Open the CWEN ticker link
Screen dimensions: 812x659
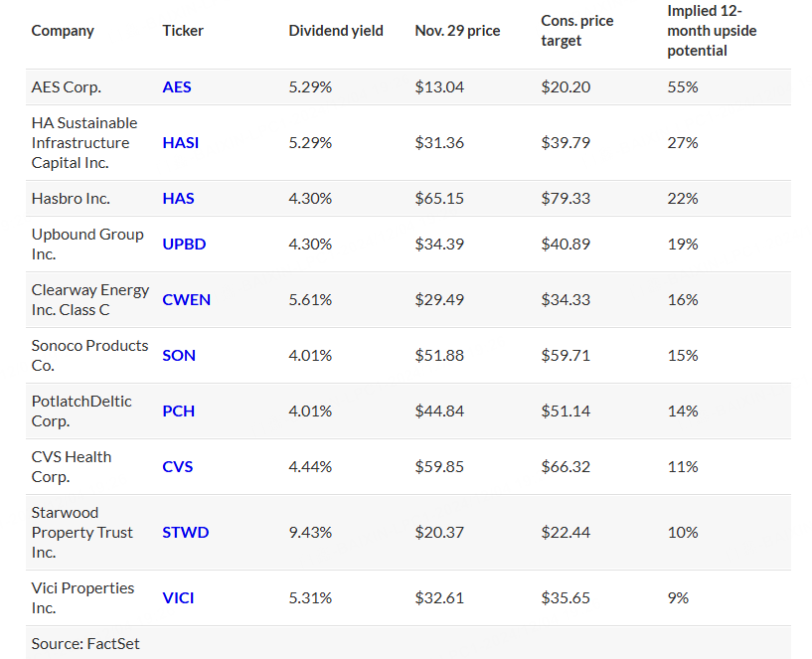click(186, 300)
